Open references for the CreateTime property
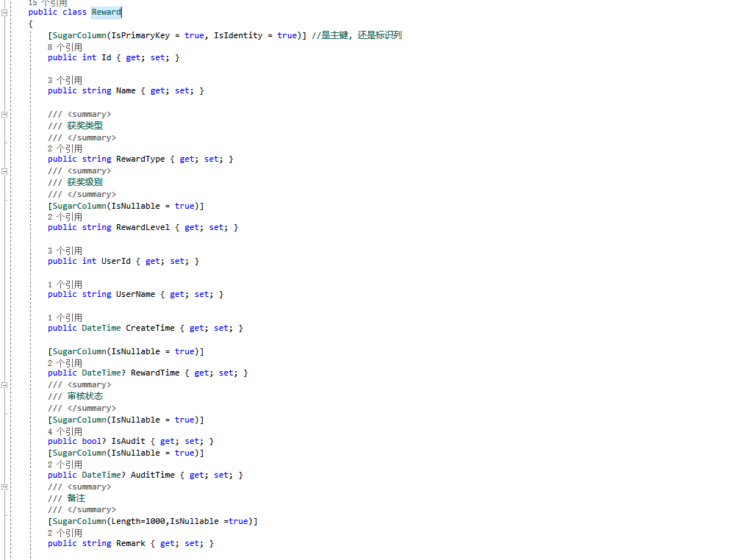This screenshot has height=560, width=735. coord(65,317)
